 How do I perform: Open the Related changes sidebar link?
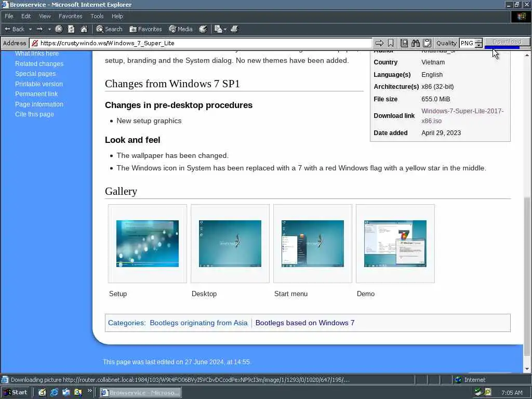tap(39, 64)
